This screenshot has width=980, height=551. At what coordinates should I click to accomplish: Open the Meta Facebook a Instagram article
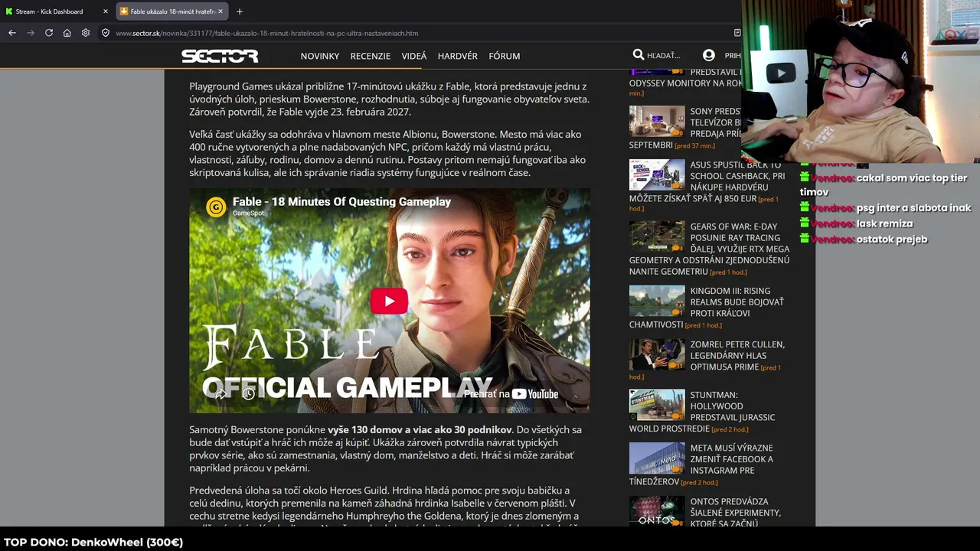point(701,465)
